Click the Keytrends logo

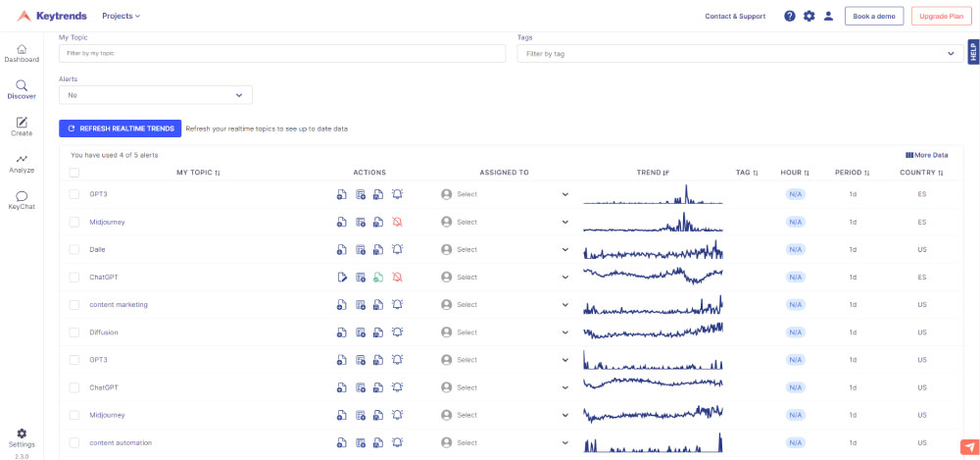pos(52,17)
